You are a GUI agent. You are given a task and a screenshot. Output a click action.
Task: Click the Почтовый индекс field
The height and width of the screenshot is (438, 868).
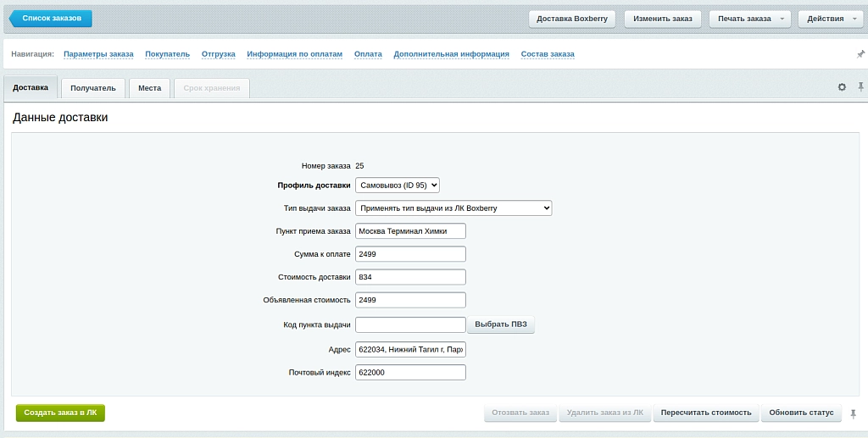410,372
